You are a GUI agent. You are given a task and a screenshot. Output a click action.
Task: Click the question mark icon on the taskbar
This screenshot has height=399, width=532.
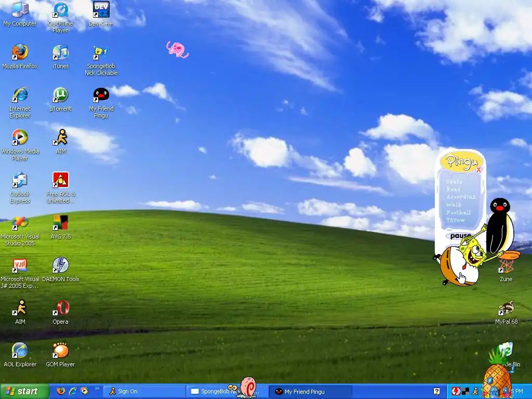point(436,391)
